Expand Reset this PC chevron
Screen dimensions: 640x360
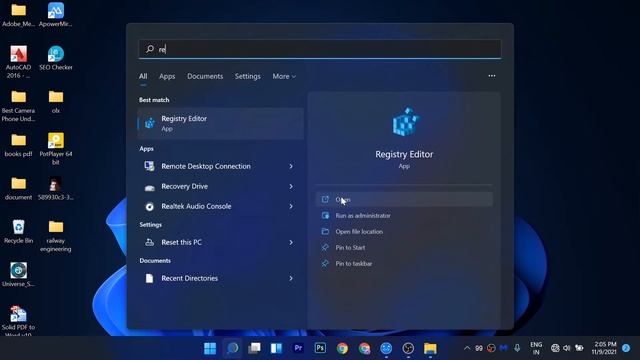click(x=291, y=242)
